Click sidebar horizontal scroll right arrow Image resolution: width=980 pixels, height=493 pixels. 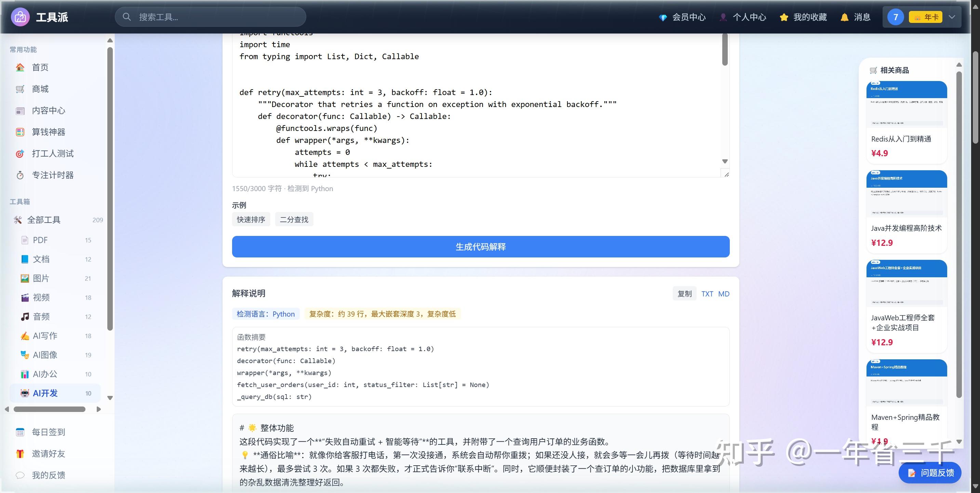click(x=99, y=409)
